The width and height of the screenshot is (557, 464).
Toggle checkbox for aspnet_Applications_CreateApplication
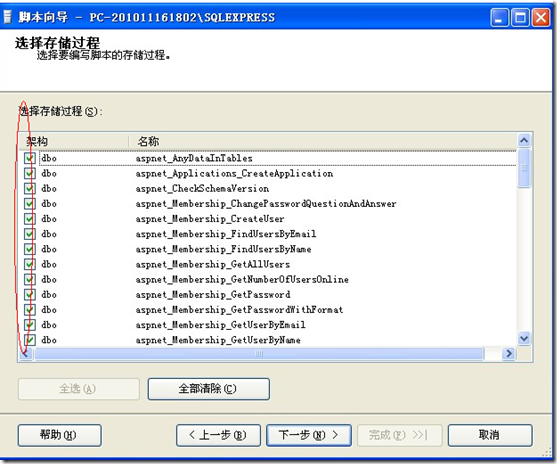pos(29,173)
